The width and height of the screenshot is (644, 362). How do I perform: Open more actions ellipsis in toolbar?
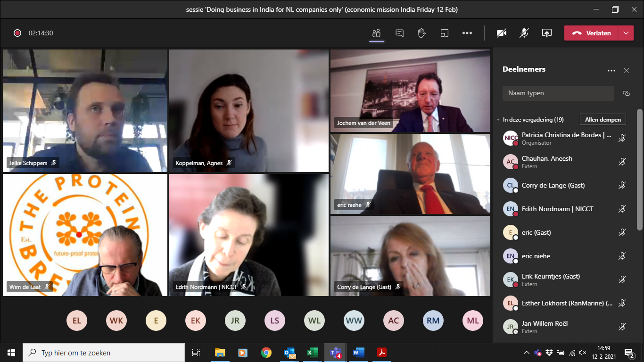(x=467, y=33)
